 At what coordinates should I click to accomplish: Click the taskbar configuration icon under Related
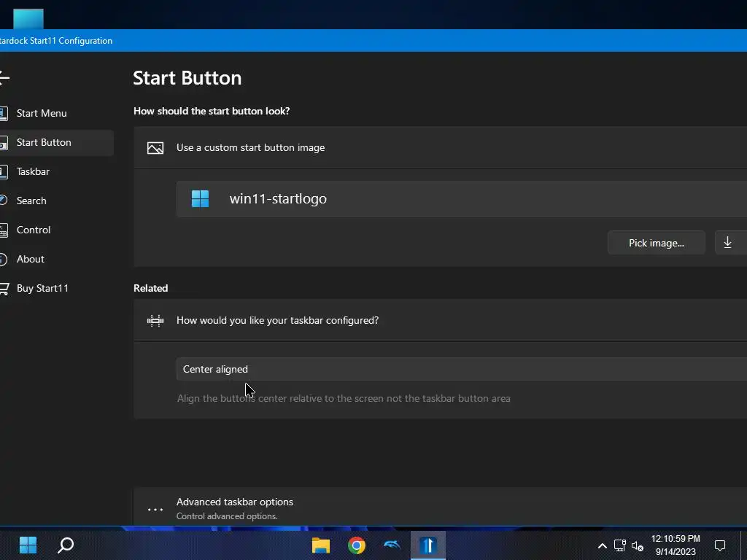click(155, 321)
